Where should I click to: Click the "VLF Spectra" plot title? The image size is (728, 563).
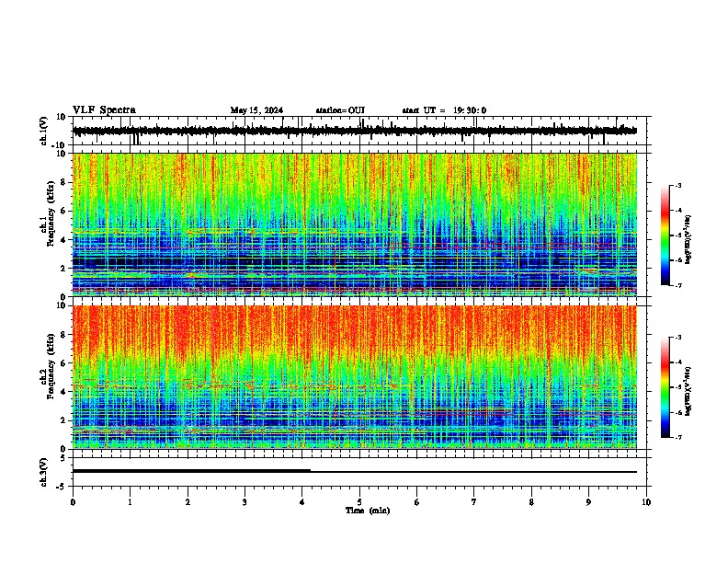pos(104,110)
